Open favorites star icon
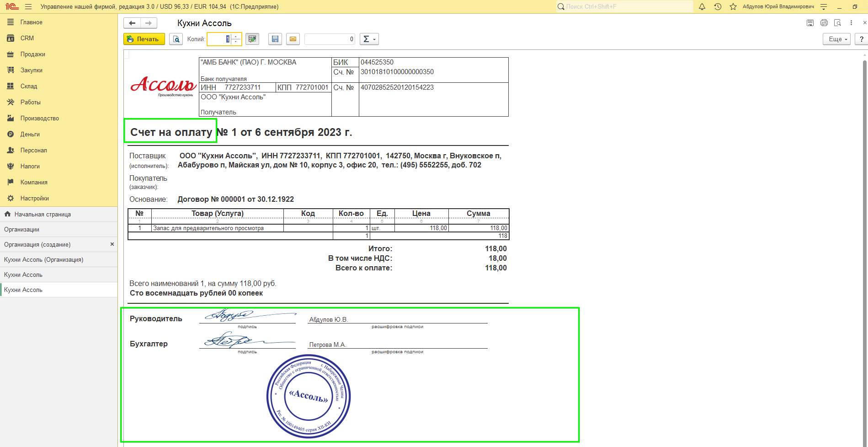 click(733, 7)
